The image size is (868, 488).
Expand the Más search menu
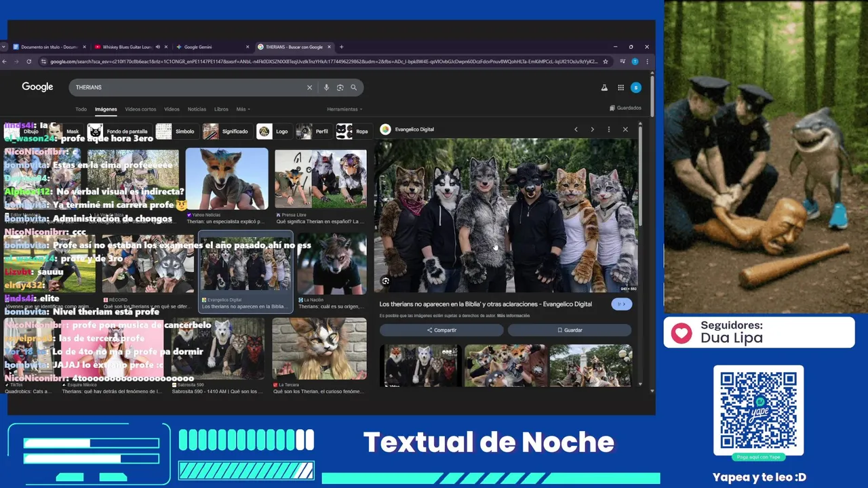(x=243, y=109)
